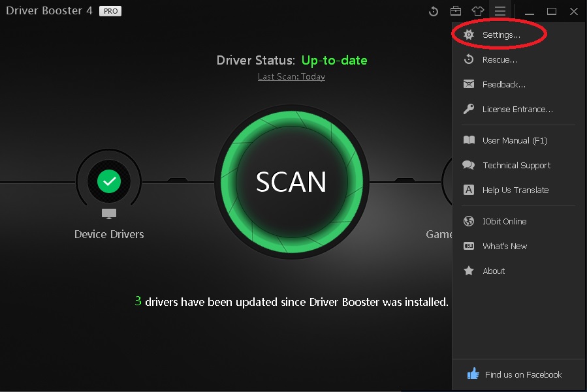Open the Tools briefcase icon
This screenshot has height=392, width=587.
tap(456, 11)
